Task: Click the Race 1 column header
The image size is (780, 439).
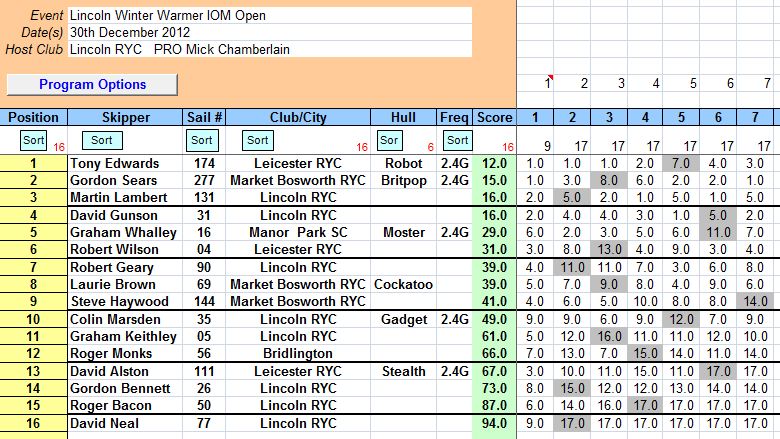Action: click(534, 117)
